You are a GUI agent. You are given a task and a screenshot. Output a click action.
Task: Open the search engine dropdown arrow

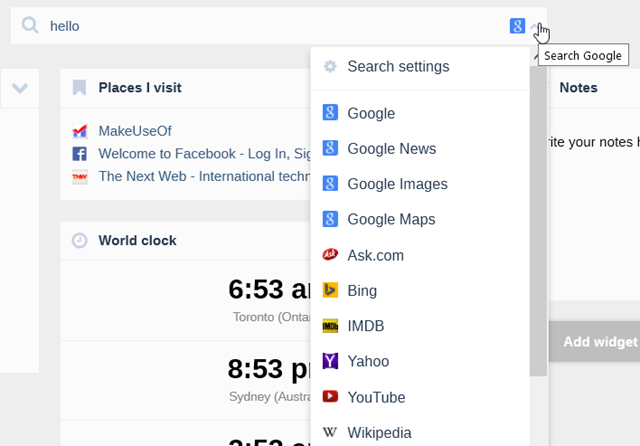[533, 27]
